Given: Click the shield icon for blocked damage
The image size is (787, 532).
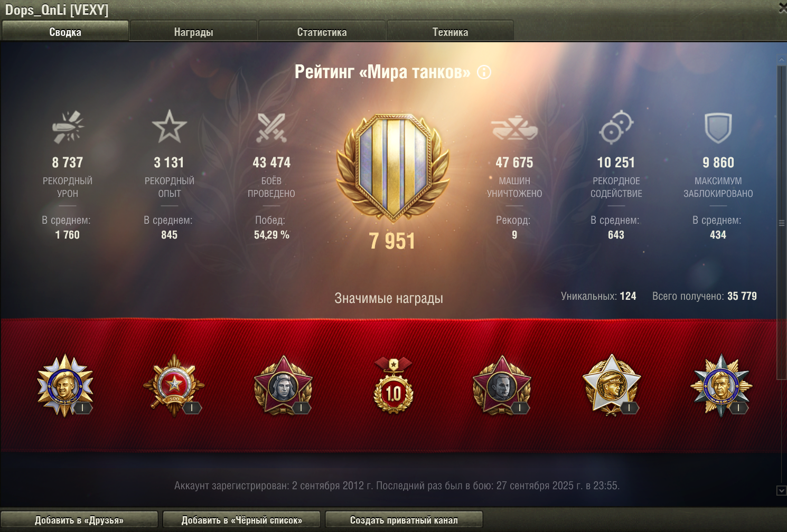Looking at the screenshot, I should (x=718, y=128).
